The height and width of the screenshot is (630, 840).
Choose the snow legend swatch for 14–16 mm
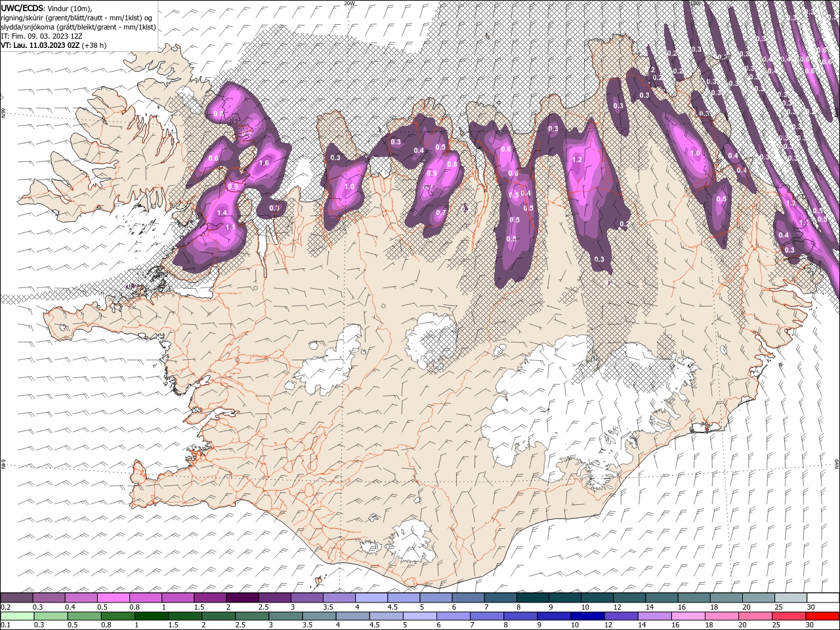[662, 598]
